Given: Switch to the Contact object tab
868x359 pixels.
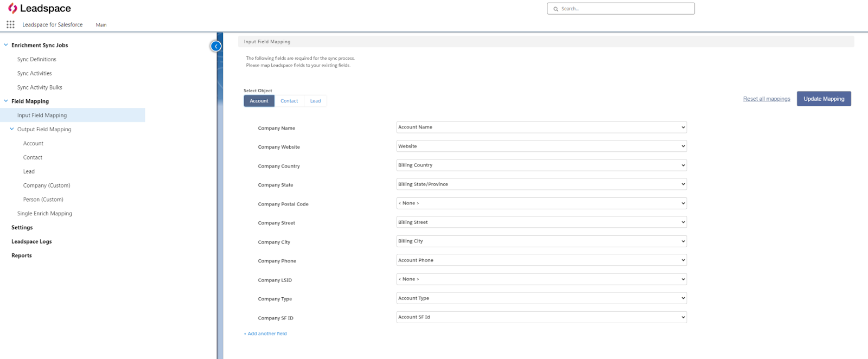Looking at the screenshot, I should tap(289, 101).
